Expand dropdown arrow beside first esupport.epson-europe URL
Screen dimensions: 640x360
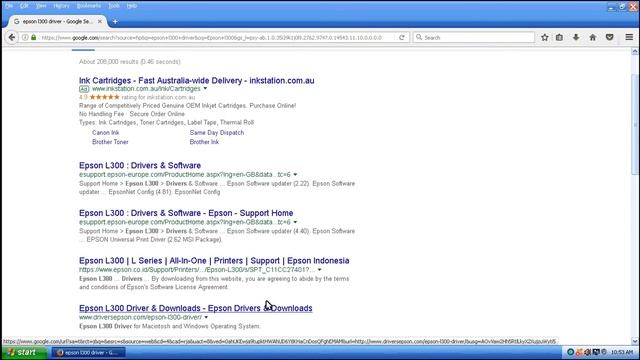295,175
